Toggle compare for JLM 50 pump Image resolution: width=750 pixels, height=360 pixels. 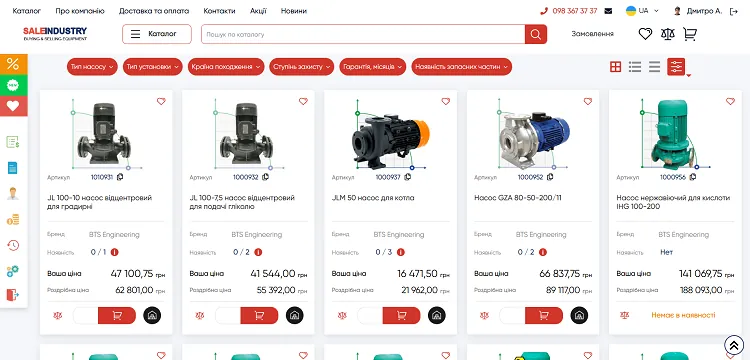click(x=342, y=316)
